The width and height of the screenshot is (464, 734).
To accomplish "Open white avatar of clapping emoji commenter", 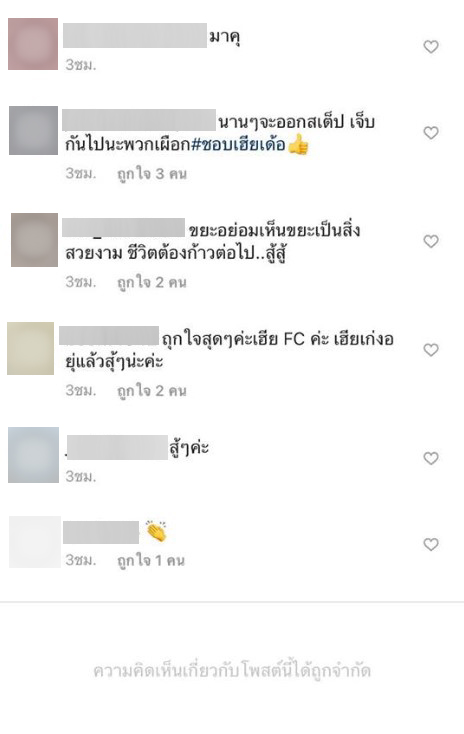I will tap(35, 542).
